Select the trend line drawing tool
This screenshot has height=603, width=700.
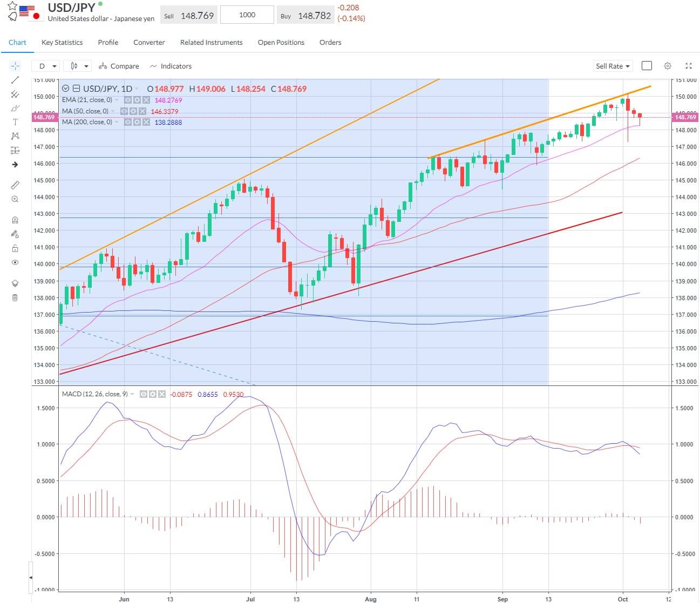point(15,80)
